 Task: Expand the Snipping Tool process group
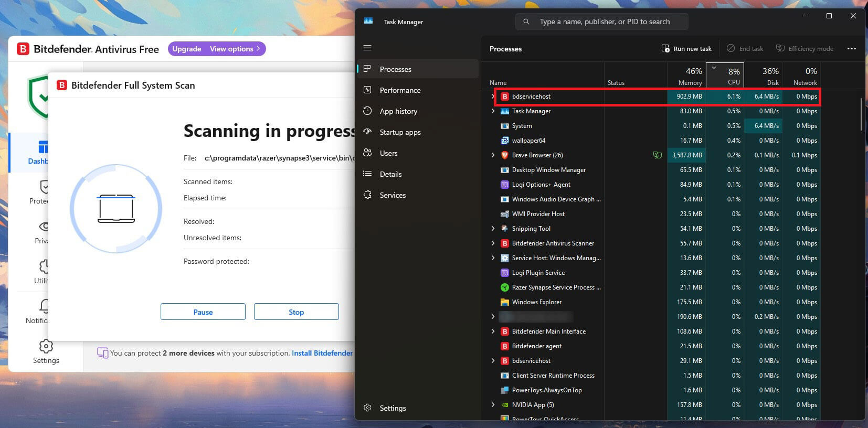point(493,229)
